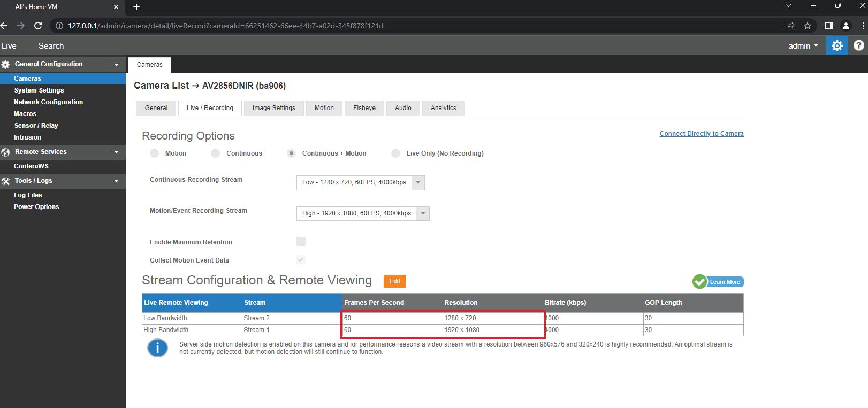Open Motion/Event Recording Stream dropdown
Image resolution: width=868 pixels, height=408 pixels.
(363, 214)
